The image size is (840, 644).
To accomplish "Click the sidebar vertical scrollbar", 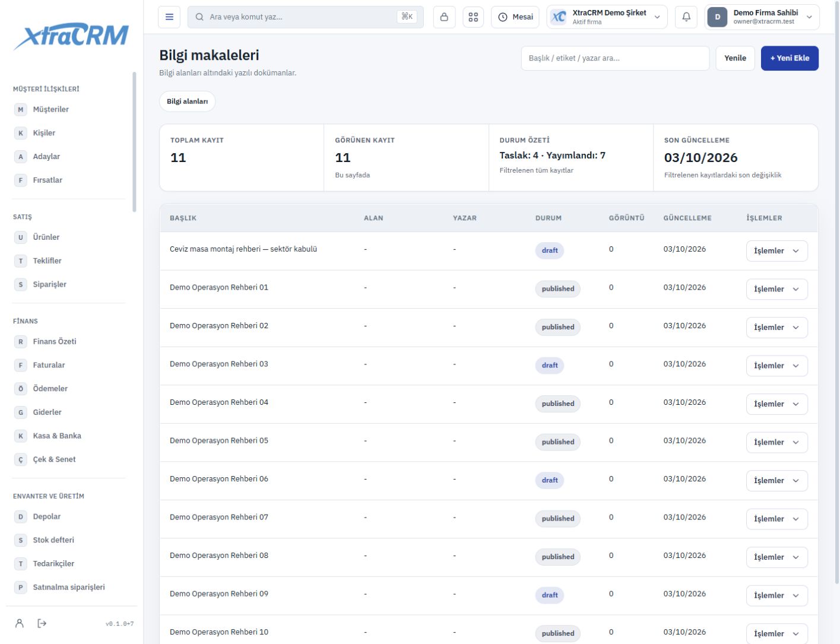I will (x=134, y=142).
